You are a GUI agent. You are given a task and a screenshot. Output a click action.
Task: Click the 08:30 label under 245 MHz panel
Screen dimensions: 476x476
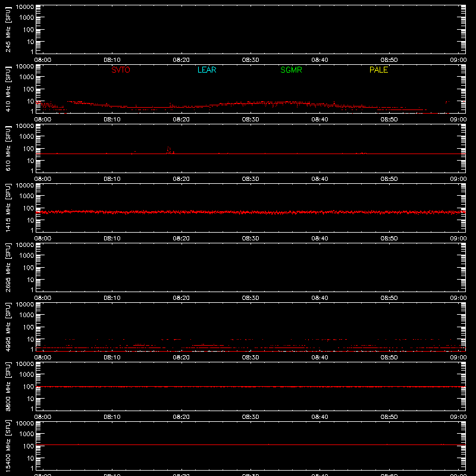coord(250,60)
